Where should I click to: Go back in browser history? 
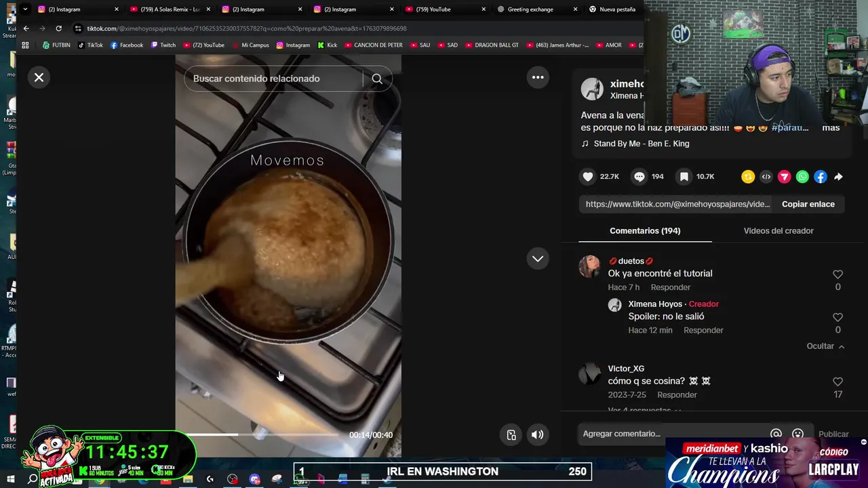pos(26,28)
